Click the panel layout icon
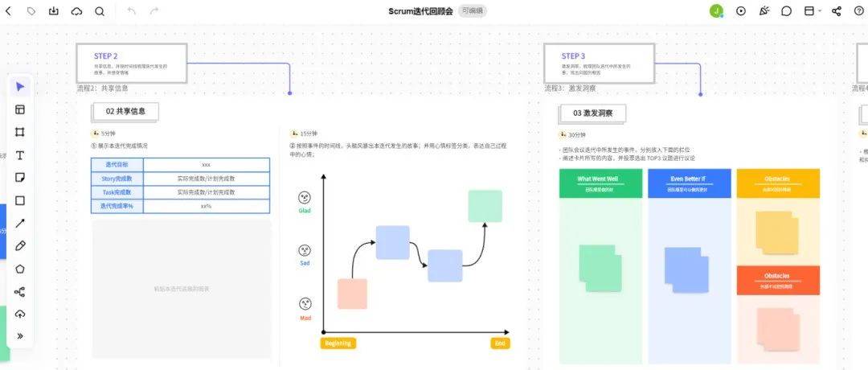 (809, 11)
